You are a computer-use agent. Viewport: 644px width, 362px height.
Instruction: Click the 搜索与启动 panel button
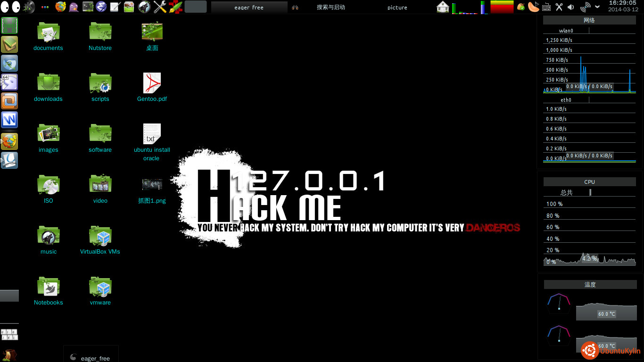point(330,7)
